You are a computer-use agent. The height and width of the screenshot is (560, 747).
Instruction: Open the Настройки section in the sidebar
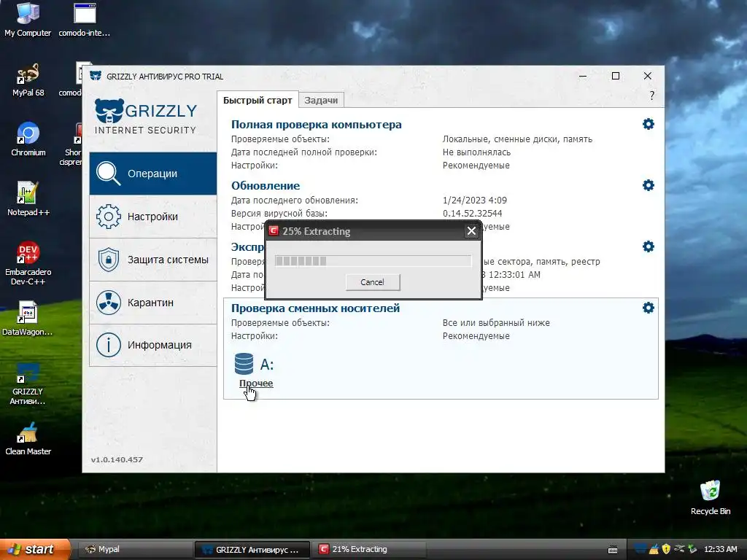click(x=153, y=217)
